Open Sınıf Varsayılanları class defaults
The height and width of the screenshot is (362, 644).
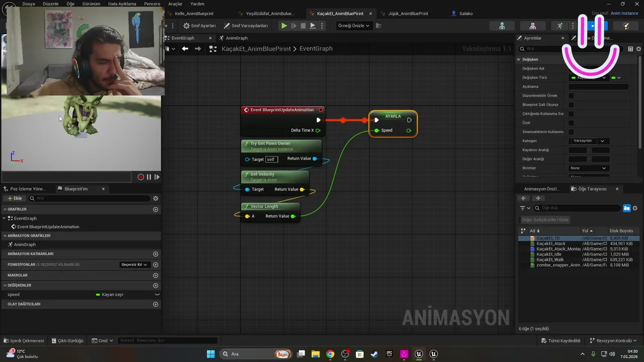246,26
